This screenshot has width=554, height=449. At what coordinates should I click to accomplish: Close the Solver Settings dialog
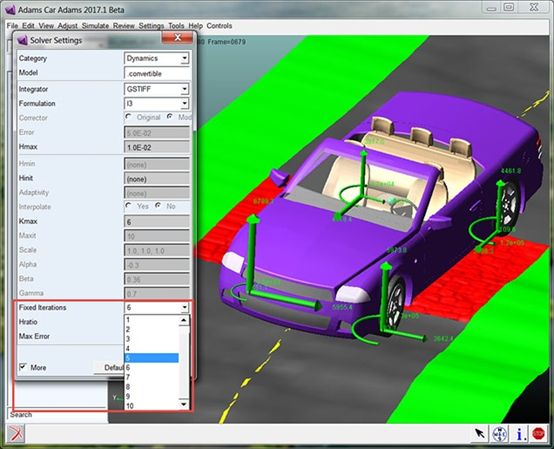tap(178, 37)
